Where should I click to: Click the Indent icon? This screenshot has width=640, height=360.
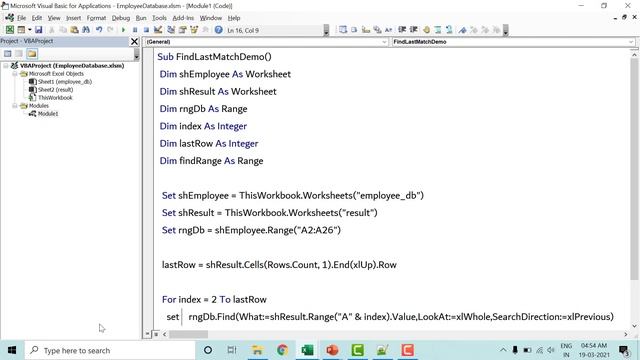(x=402, y=30)
